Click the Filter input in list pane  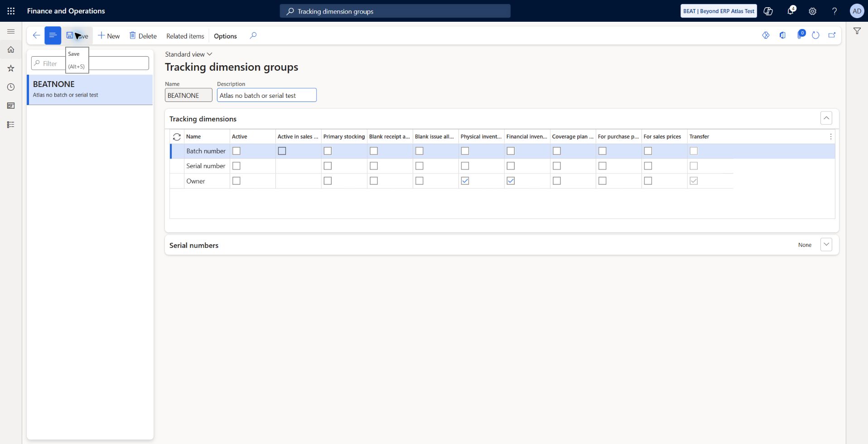click(90, 63)
